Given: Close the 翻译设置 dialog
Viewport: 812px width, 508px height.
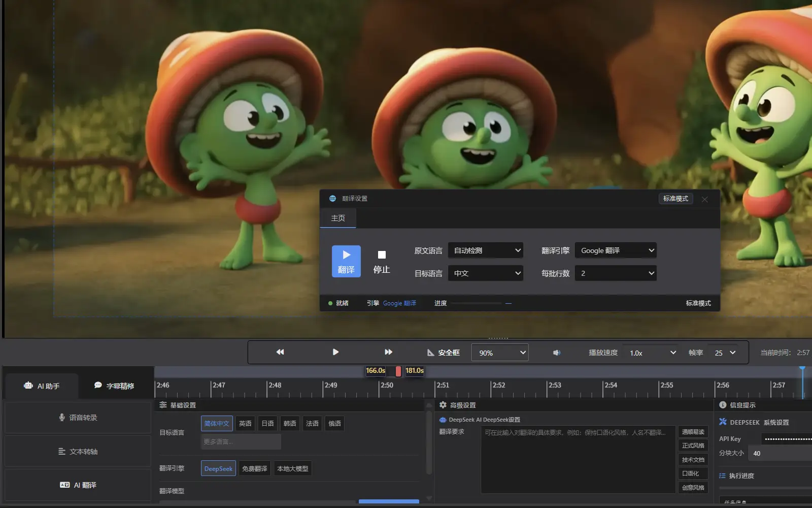Looking at the screenshot, I should point(705,199).
